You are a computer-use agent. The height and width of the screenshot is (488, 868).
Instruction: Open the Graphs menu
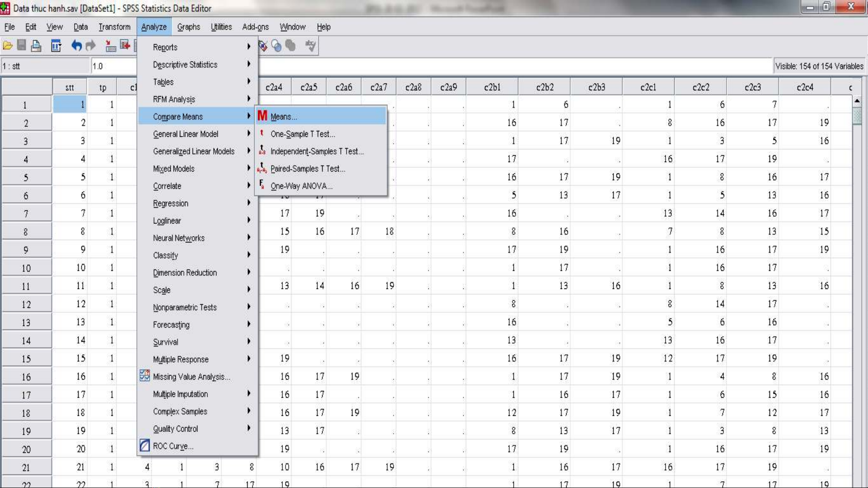pos(188,27)
